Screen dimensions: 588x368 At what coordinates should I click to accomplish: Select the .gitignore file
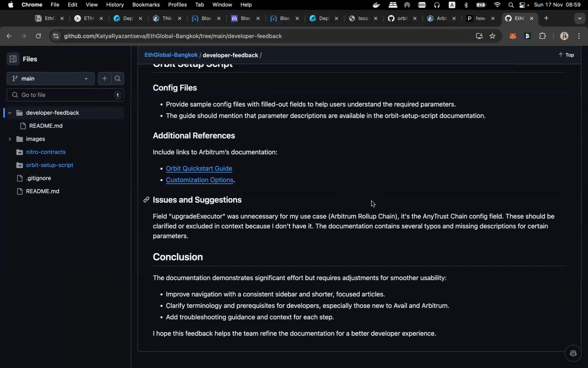click(x=38, y=178)
